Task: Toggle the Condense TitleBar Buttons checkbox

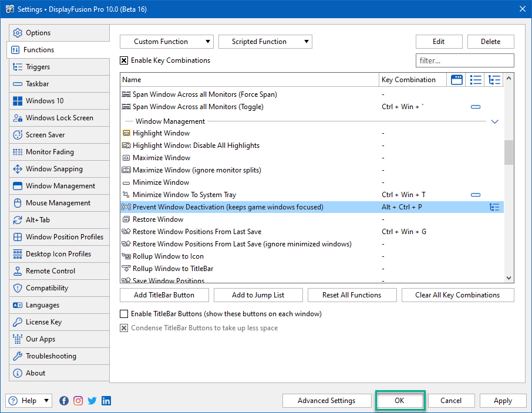Action: coord(124,328)
